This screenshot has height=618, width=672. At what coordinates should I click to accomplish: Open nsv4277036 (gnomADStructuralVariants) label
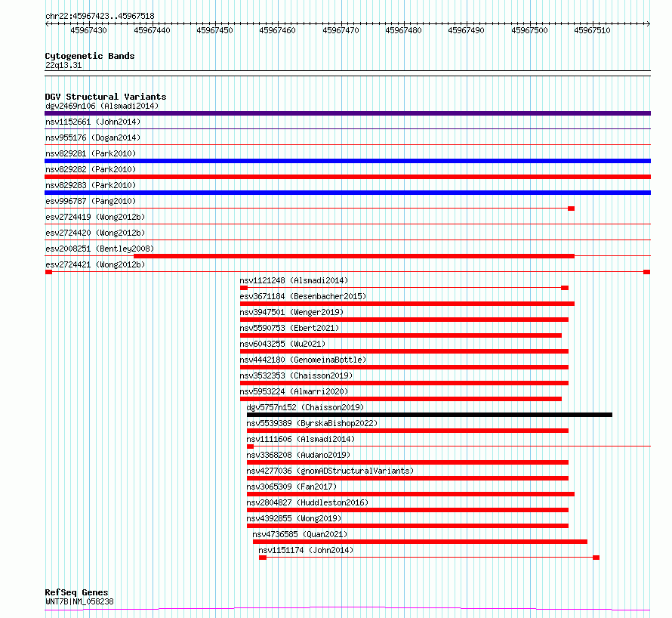[x=330, y=471]
